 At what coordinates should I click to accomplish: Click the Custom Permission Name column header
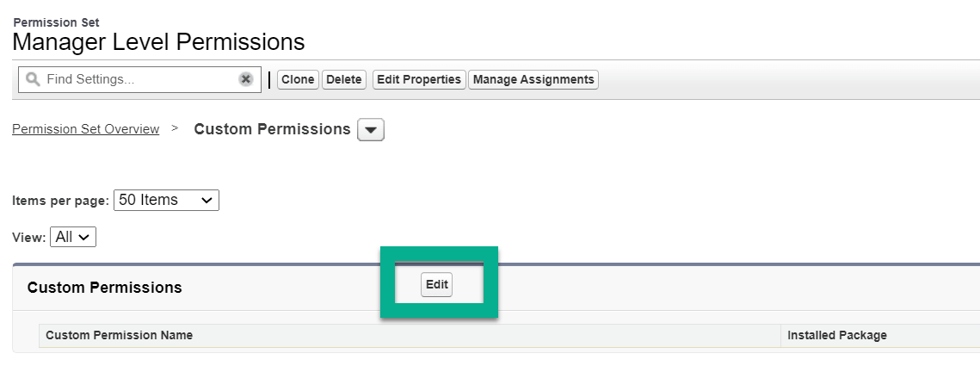pos(119,335)
